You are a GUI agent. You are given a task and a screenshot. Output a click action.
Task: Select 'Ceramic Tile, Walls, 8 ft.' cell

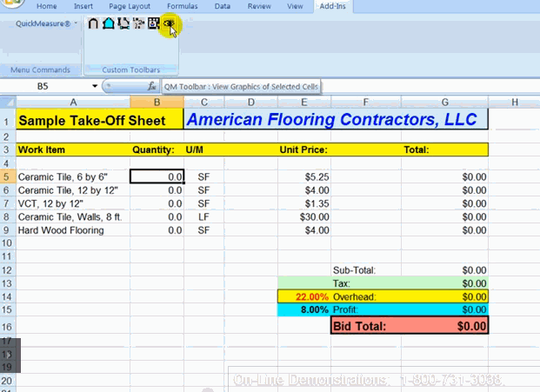(73, 216)
